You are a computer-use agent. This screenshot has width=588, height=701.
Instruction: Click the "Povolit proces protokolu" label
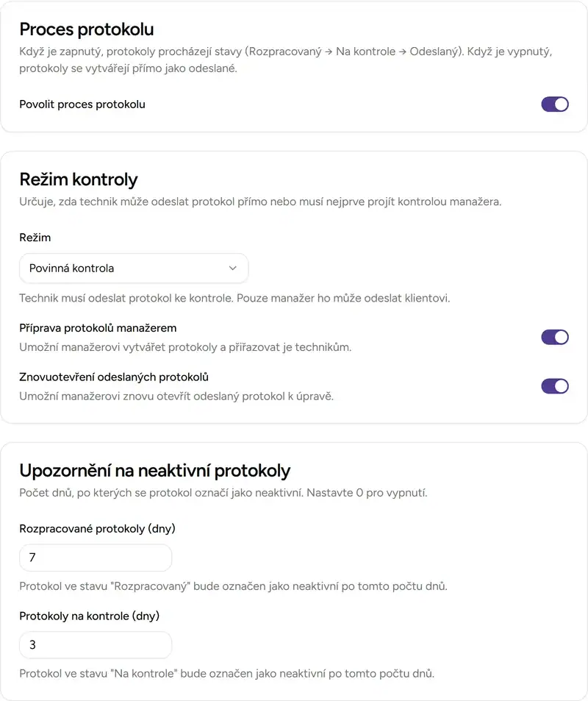(x=82, y=104)
